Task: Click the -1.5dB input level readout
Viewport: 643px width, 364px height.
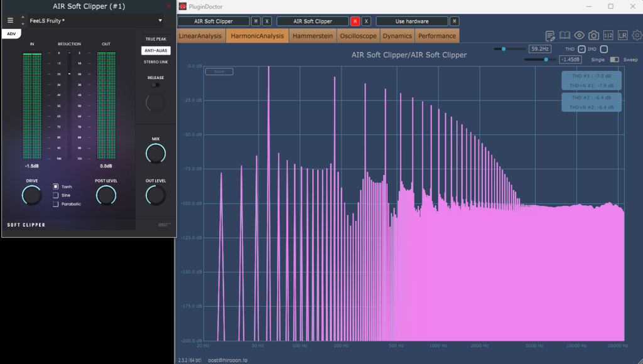Action: click(32, 166)
